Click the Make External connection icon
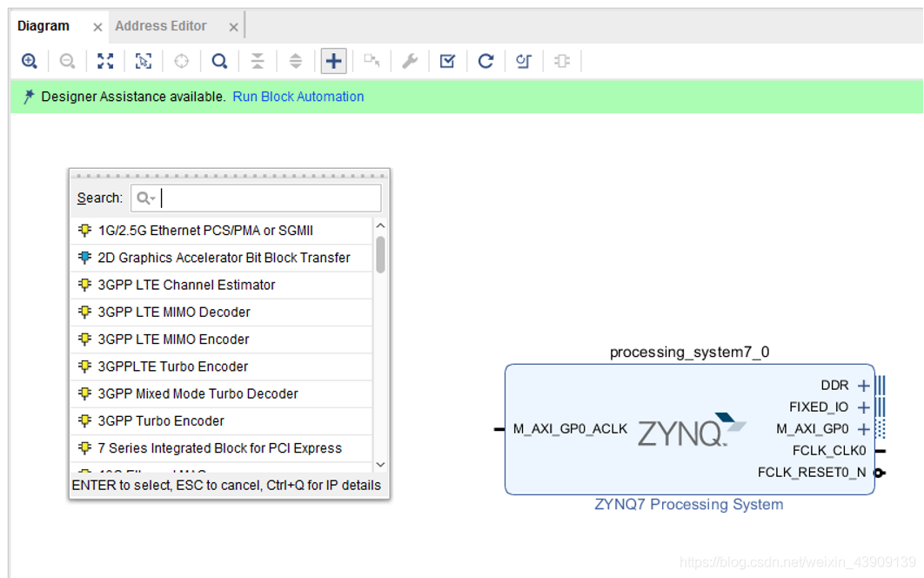The height and width of the screenshot is (578, 924). coord(372,61)
